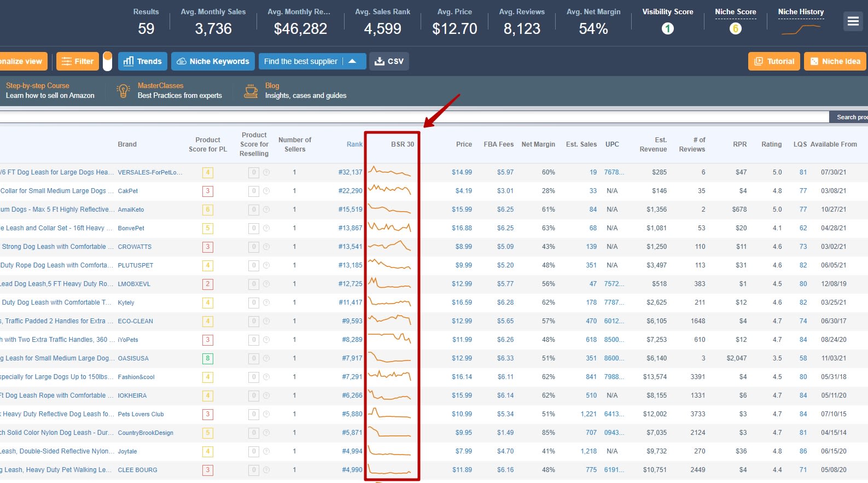Viewport: 868px width, 483px height.
Task: Open the BSR 30 sparkline in the CROWATTS row
Action: 389,246
